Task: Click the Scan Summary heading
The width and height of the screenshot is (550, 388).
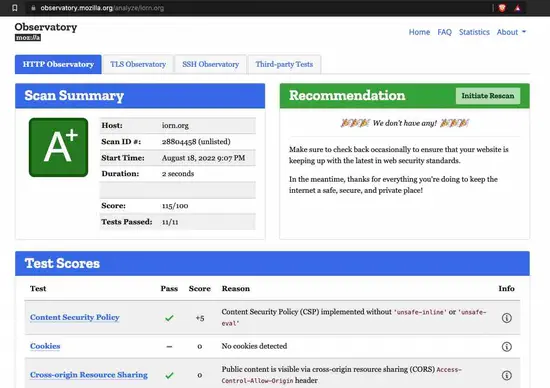Action: click(74, 96)
